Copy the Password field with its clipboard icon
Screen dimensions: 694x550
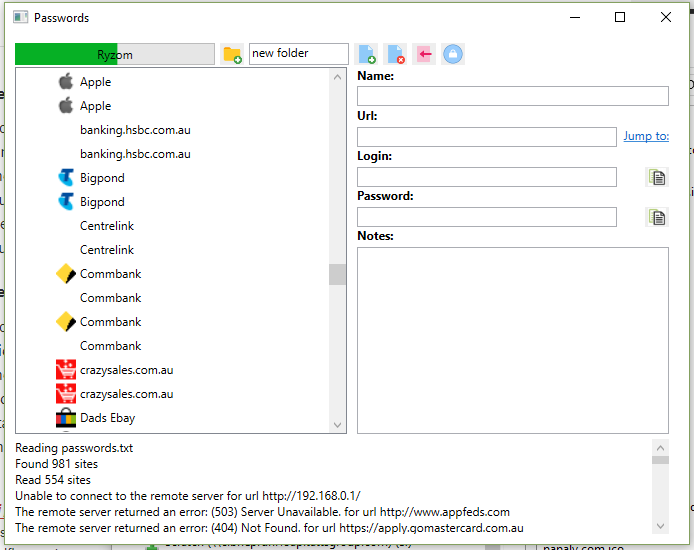(657, 217)
